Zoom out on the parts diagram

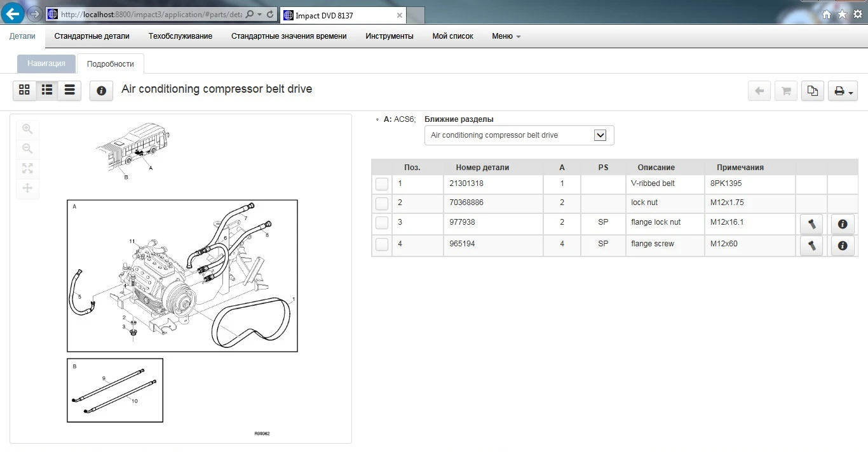pos(27,149)
